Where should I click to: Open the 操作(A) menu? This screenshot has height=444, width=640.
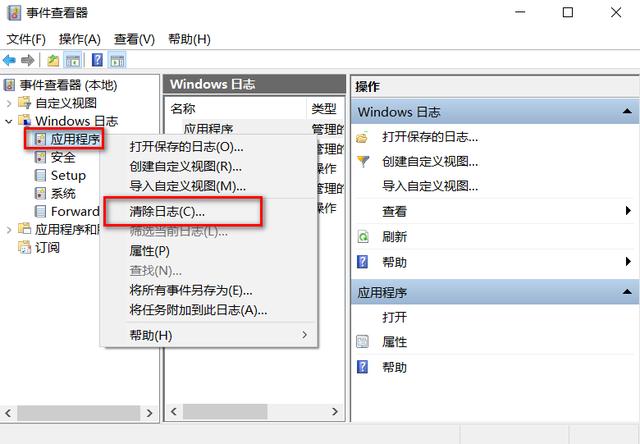pyautogui.click(x=80, y=39)
